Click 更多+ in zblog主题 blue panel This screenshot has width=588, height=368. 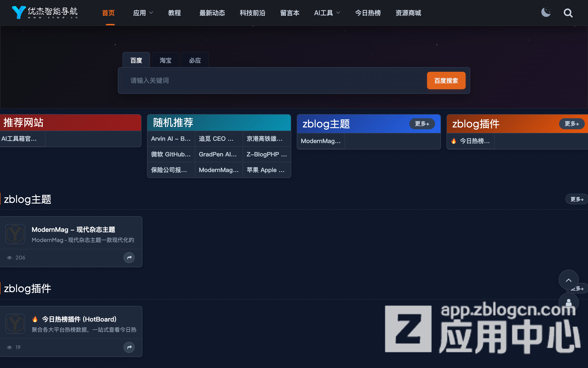point(422,124)
